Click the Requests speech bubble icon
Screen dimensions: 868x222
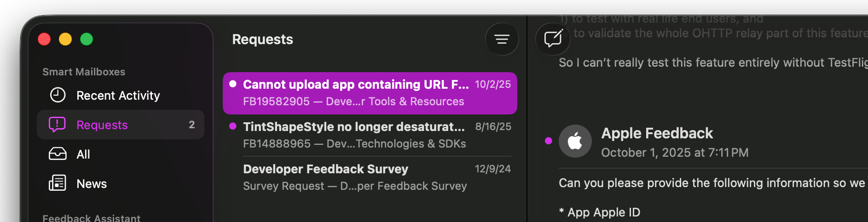(58, 125)
